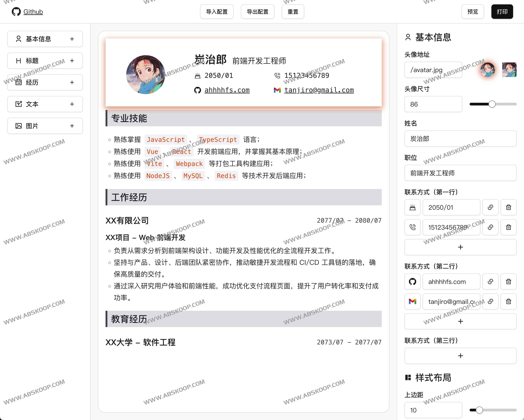Click the 头像尺寸 avatar size slider handle
The image size is (524, 420).
492,104
